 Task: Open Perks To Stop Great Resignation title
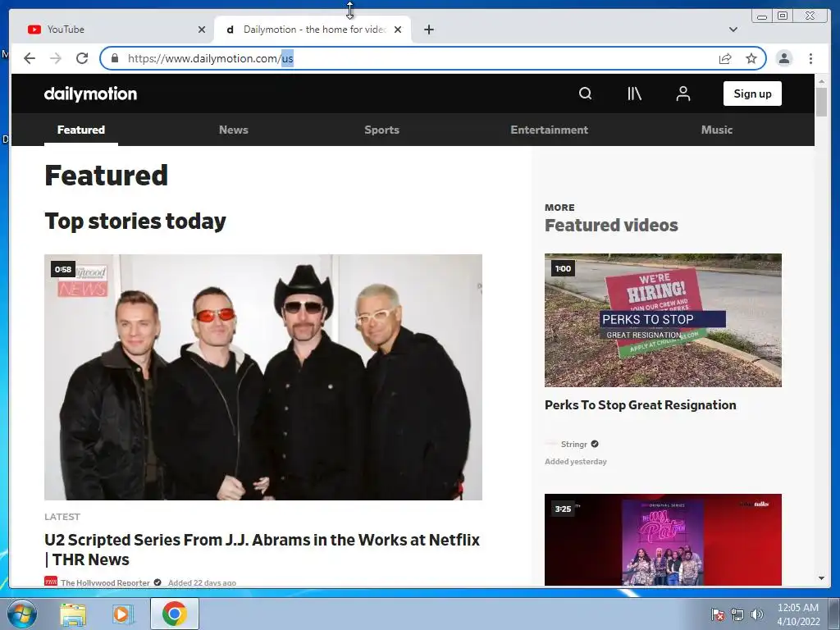pyautogui.click(x=640, y=405)
